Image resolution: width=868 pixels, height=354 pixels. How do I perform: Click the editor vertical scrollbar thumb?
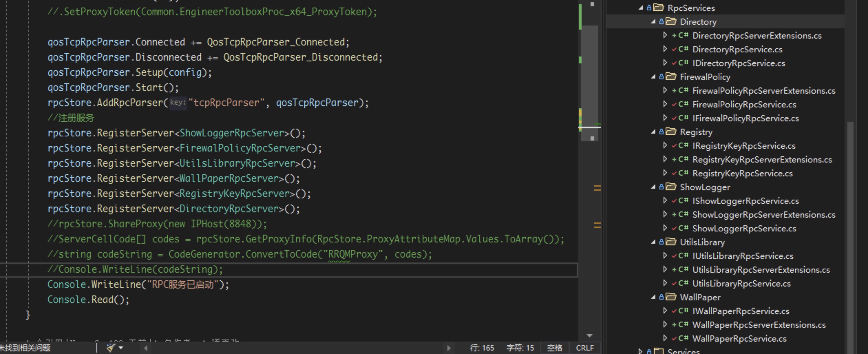[590, 83]
